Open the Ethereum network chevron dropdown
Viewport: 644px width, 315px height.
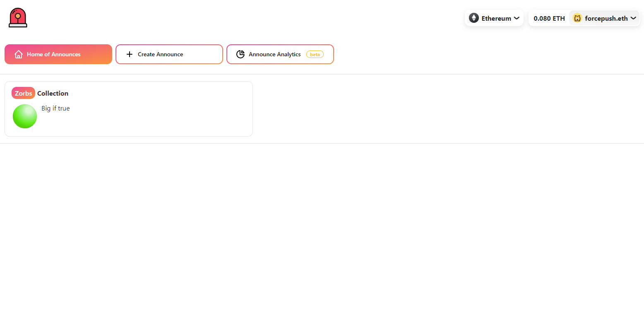[x=517, y=18]
